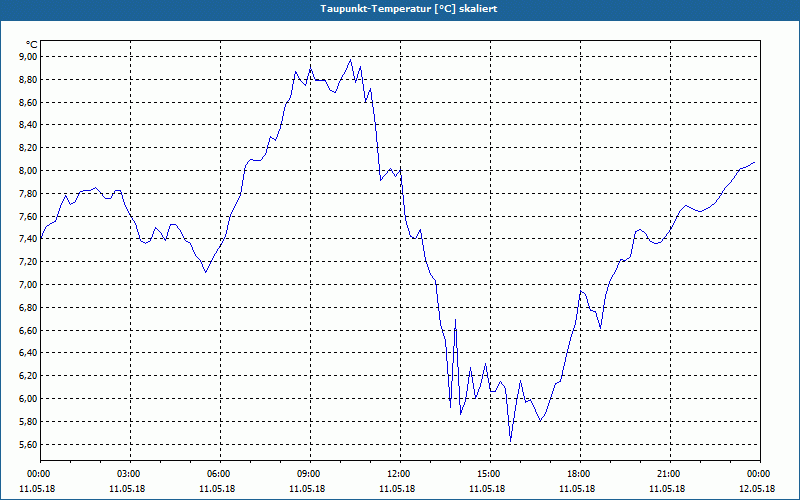Viewport: 800px width, 500px height.
Task: Select the 7,20 y-axis value
Action: point(29,262)
